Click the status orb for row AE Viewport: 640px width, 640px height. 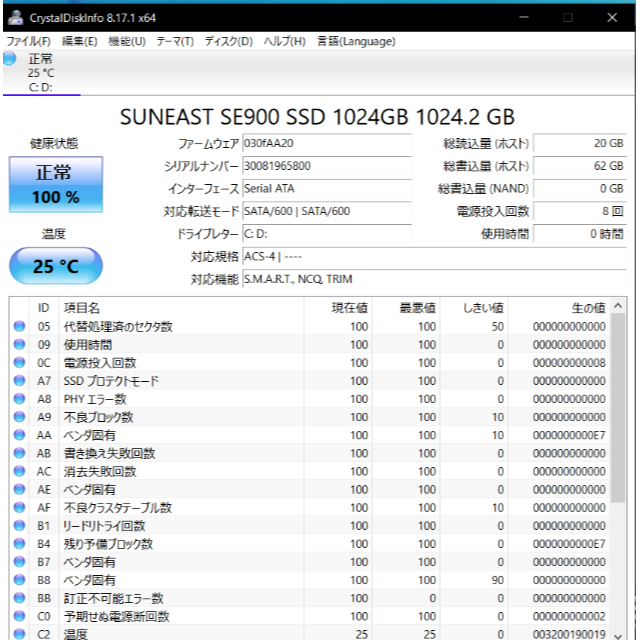[x=19, y=489]
